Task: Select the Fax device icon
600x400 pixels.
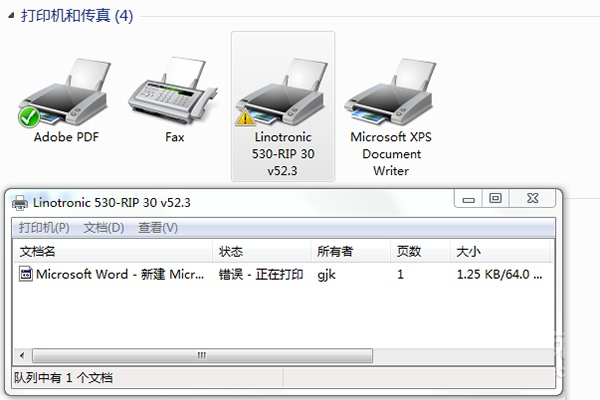Action: pyautogui.click(x=173, y=90)
